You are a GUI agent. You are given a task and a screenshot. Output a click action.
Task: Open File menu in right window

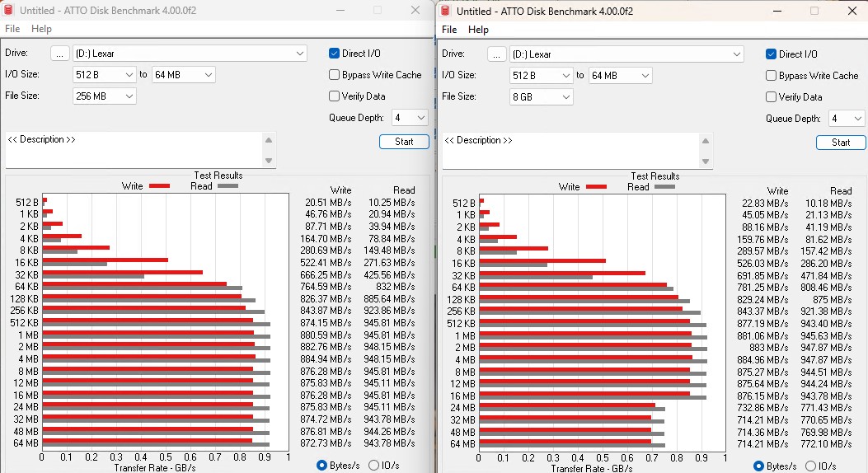449,30
